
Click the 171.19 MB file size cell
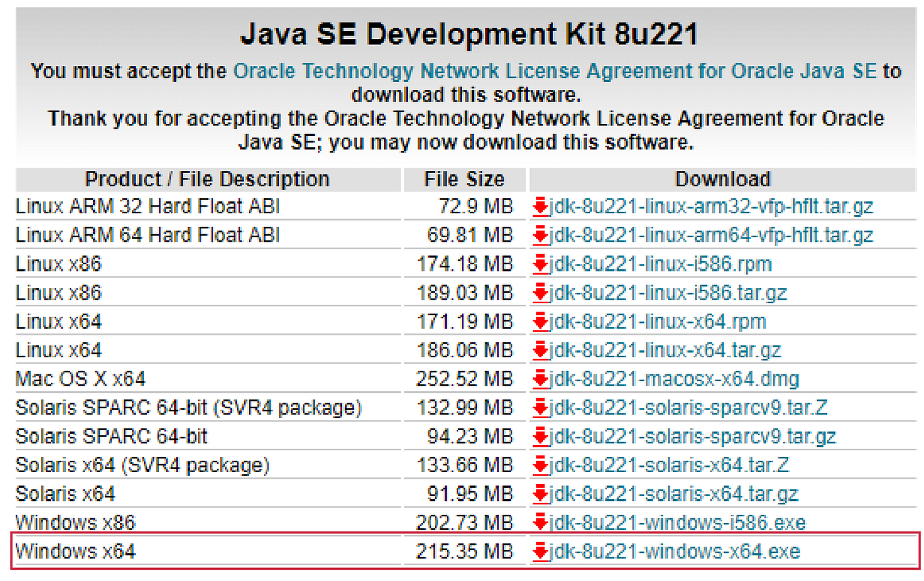pyautogui.click(x=465, y=322)
